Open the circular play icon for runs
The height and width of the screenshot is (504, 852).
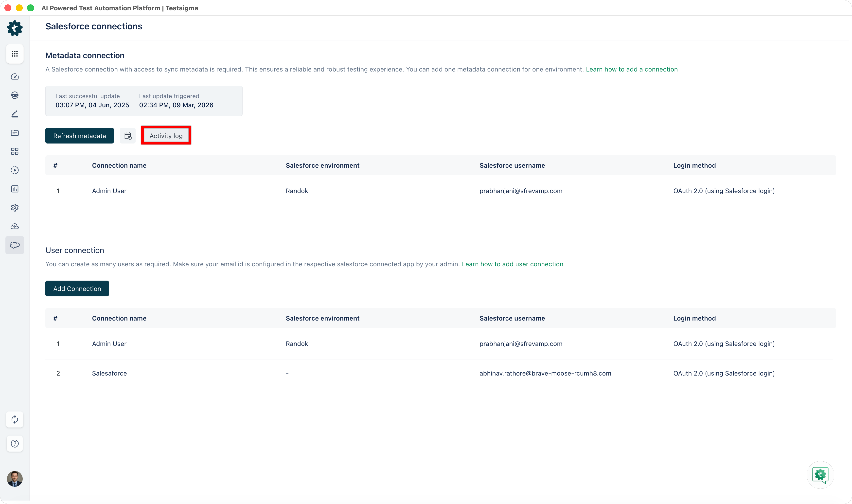[15, 170]
